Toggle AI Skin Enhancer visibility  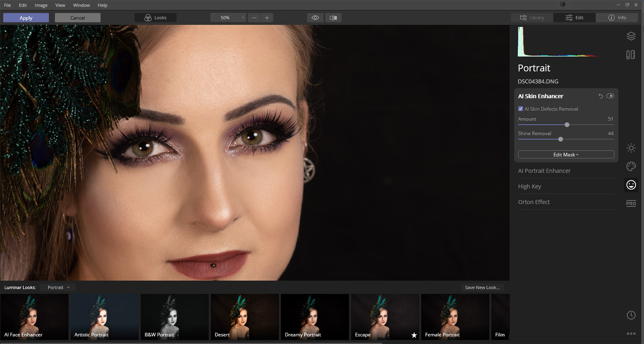tap(610, 96)
